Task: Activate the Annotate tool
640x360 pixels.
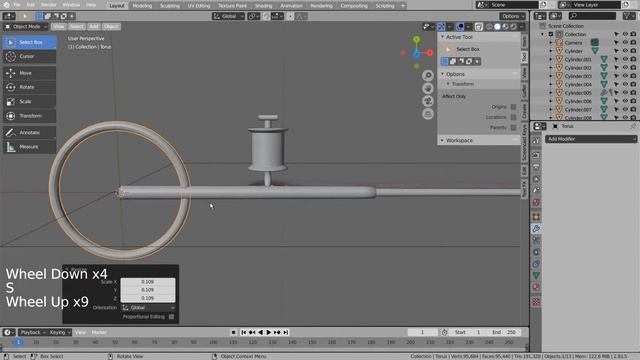Action: 29,132
